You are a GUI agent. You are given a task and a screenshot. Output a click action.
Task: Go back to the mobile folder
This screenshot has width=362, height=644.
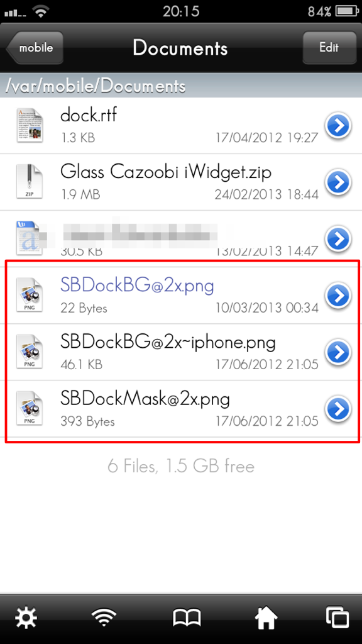pyautogui.click(x=35, y=48)
